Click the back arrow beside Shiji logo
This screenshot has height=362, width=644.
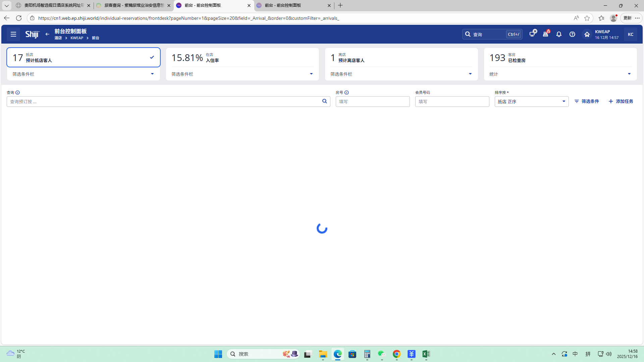click(47, 34)
